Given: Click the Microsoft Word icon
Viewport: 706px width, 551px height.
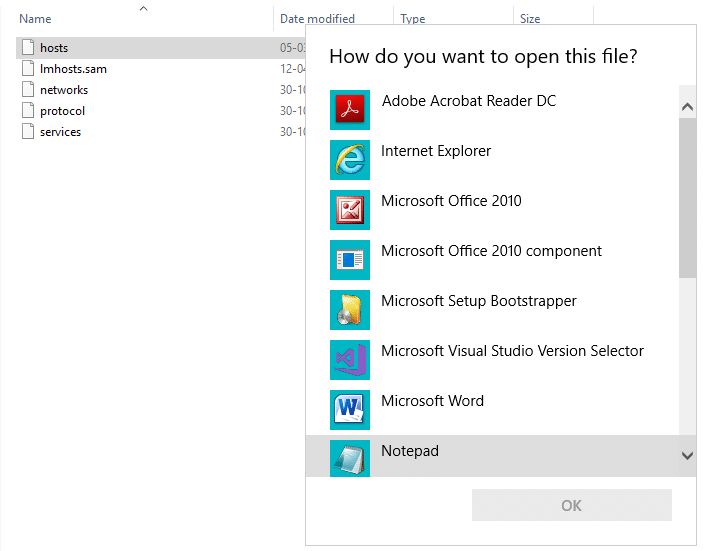Looking at the screenshot, I should click(350, 410).
